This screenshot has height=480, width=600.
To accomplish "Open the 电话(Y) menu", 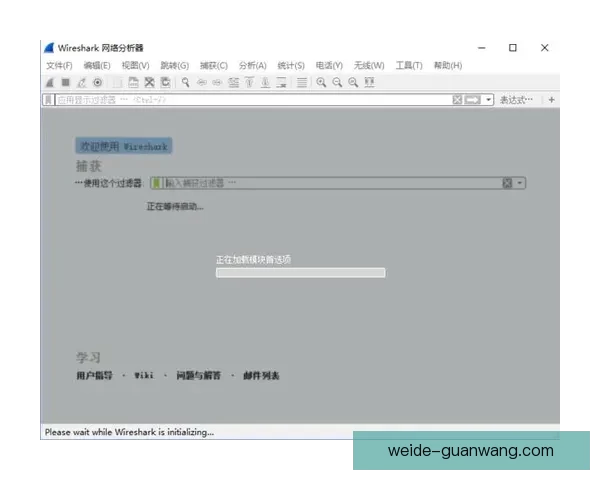I will (329, 66).
